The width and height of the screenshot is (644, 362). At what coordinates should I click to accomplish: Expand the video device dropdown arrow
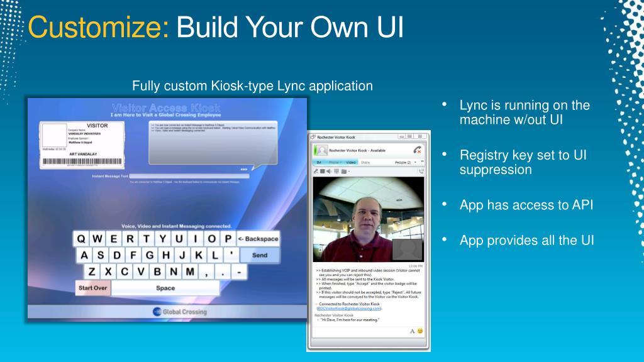[x=349, y=172]
